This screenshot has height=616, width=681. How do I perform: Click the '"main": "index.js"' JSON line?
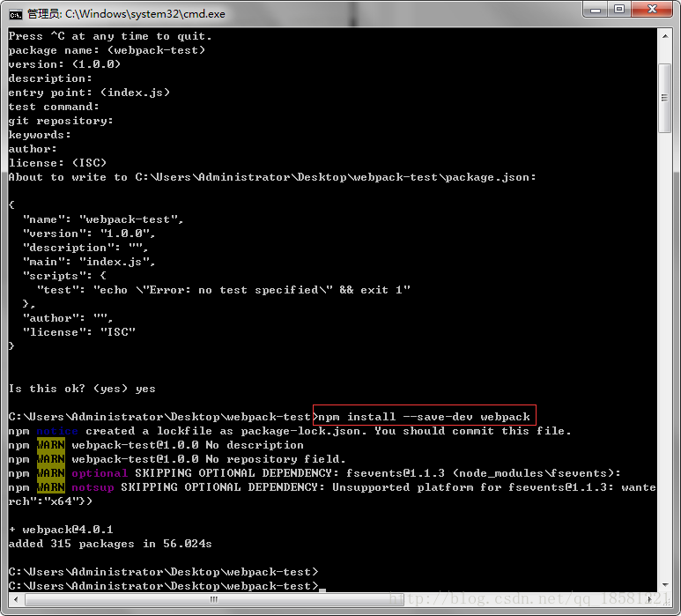coord(89,262)
